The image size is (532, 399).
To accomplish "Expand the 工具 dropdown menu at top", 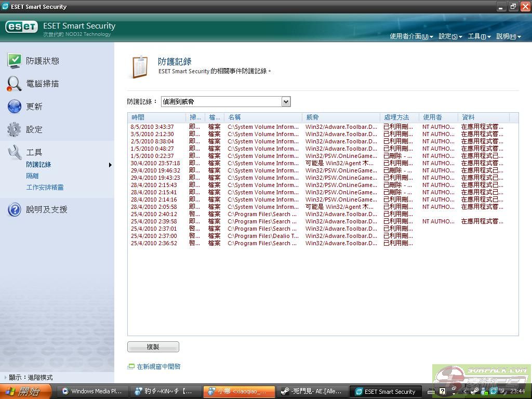I will point(479,36).
